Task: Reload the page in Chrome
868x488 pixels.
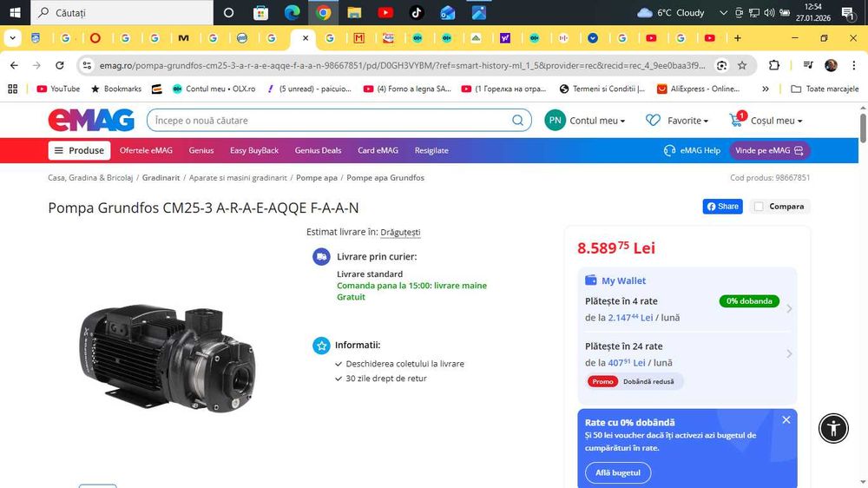Action: click(x=59, y=65)
